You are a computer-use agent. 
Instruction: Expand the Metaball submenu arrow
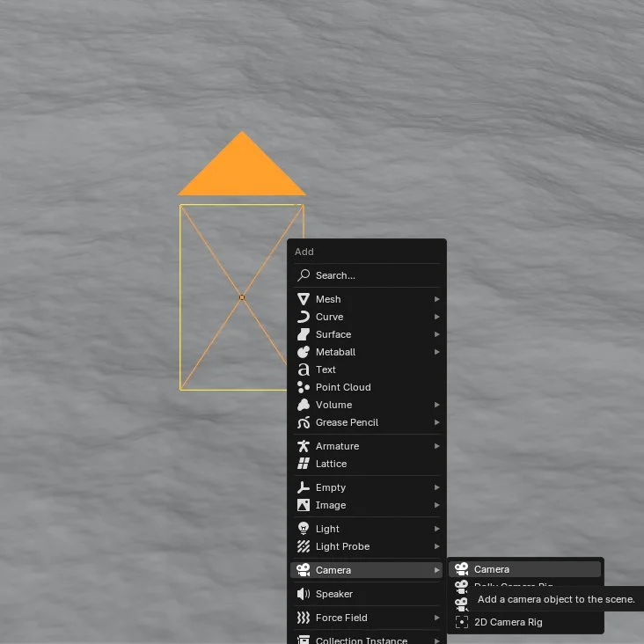[x=437, y=352]
